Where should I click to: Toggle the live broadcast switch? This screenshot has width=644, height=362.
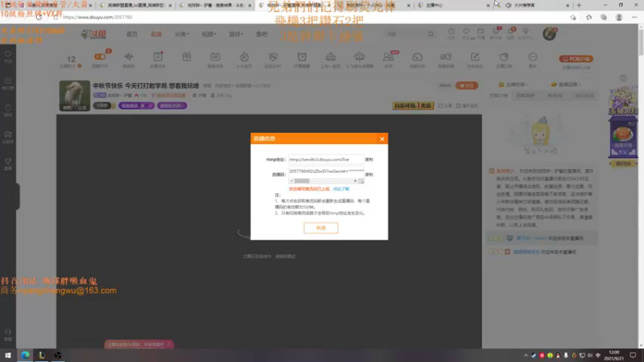[100, 57]
